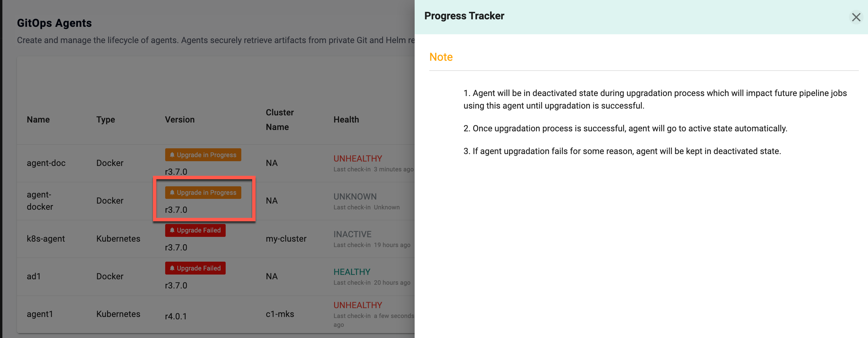Click the Cluster Name column header
The width and height of the screenshot is (868, 338).
point(279,119)
